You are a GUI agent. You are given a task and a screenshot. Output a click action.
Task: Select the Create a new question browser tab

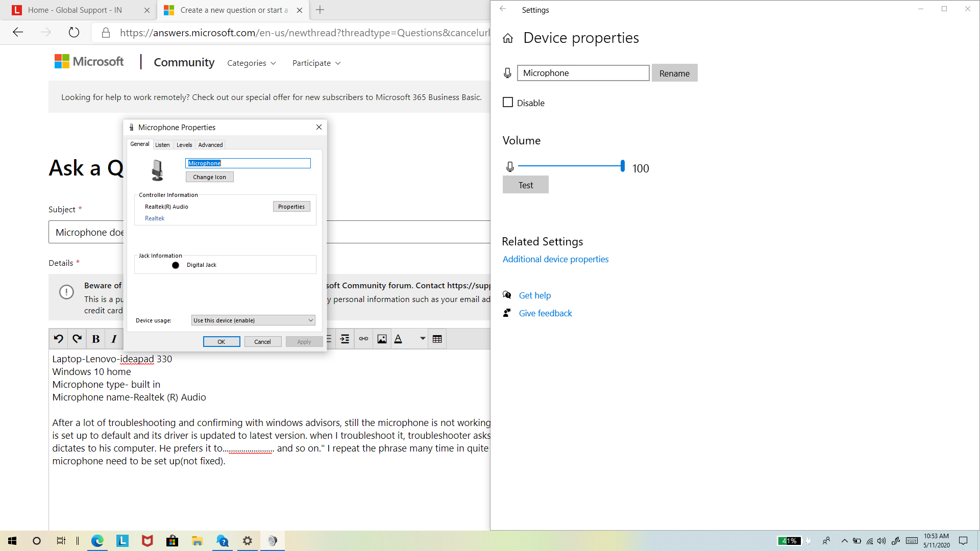coord(234,10)
